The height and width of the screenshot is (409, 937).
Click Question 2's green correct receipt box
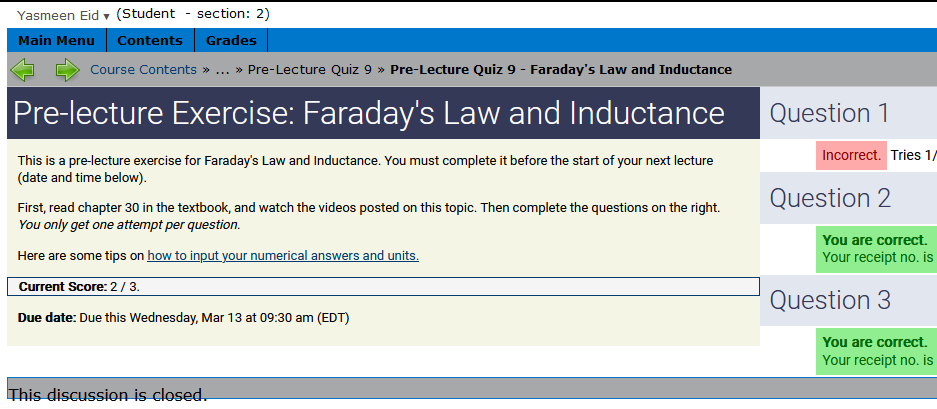tap(877, 249)
